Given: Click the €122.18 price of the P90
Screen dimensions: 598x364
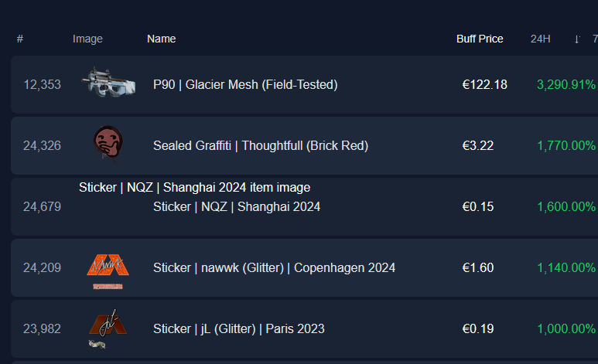Looking at the screenshot, I should click(x=484, y=85).
